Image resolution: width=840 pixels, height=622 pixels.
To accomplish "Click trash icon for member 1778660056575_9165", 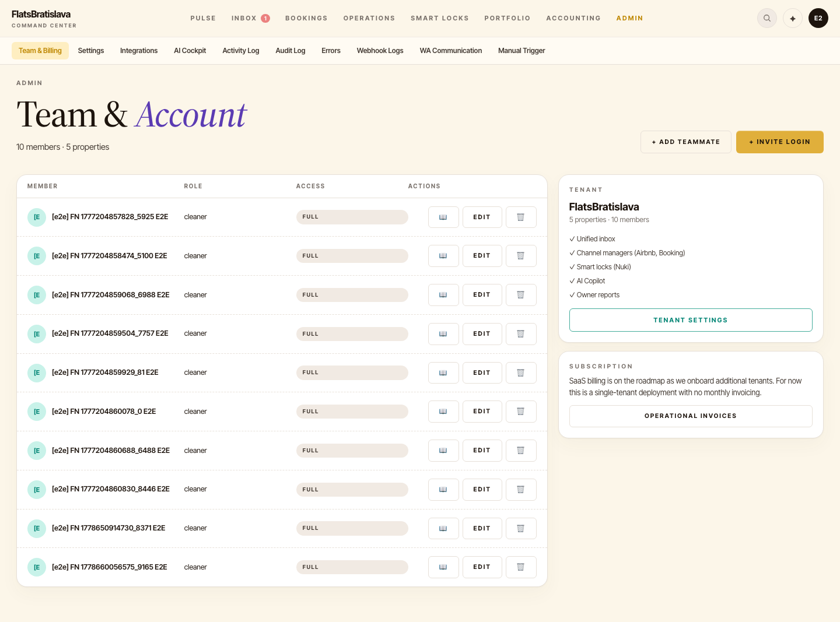I will [x=521, y=567].
